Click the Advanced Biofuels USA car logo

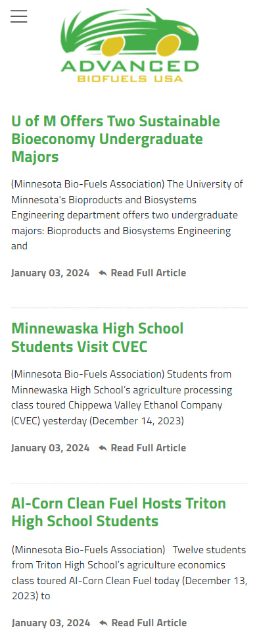click(x=129, y=45)
